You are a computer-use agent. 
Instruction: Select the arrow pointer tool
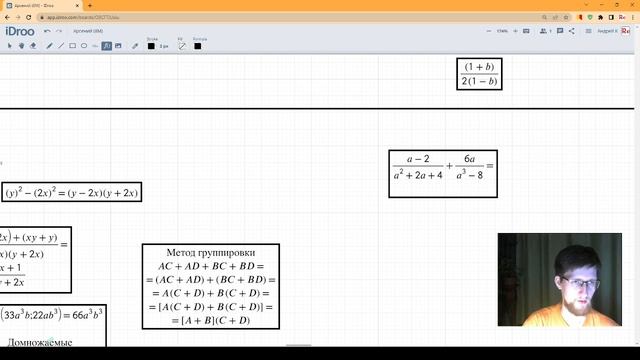tap(10, 46)
